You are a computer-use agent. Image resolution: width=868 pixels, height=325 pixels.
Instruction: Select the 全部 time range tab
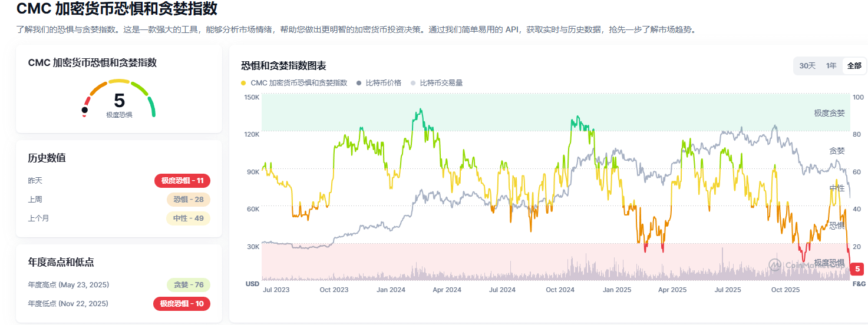tap(854, 66)
